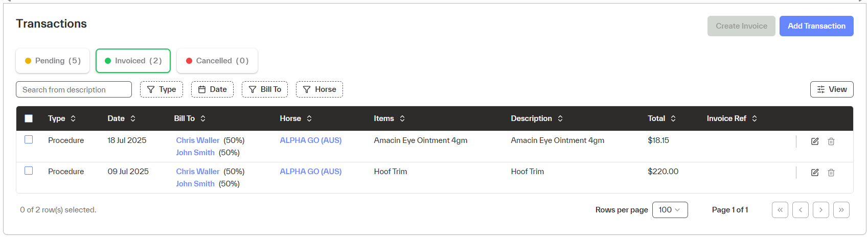Open the Rows per page dropdown

coord(670,210)
